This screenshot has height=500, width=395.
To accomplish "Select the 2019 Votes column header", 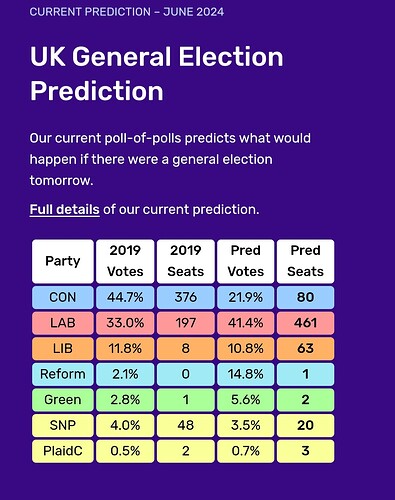I will [125, 261].
